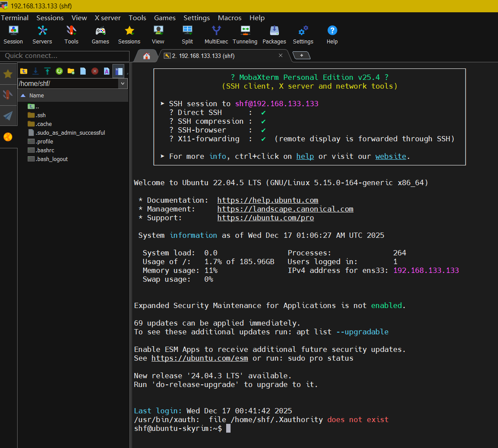Click the website link in banner
The height and width of the screenshot is (448, 498).
(x=390, y=156)
